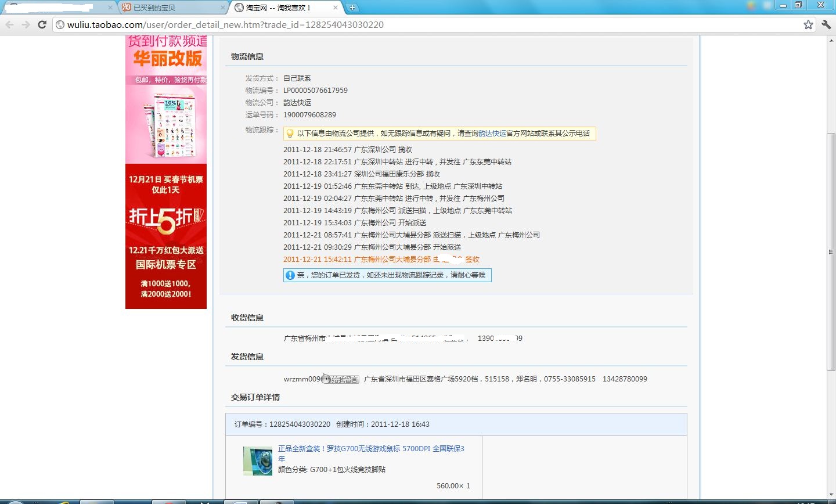Click sender landline 0755-33085915
Viewport: 836px width, 504px height.
pos(570,379)
